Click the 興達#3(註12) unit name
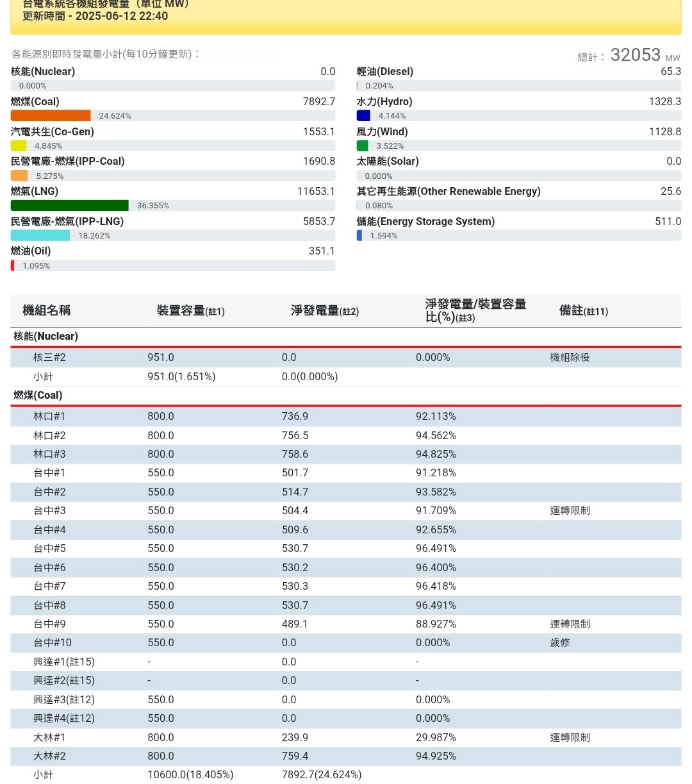Viewport: 692px width, 784px height. [64, 700]
